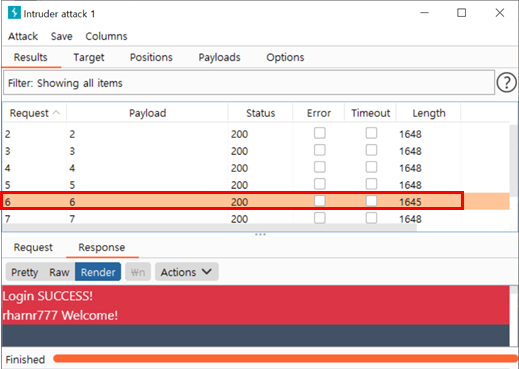Screen dimensions: 519x369
Task: Toggle Error checkbox in request 6 row
Action: (320, 201)
